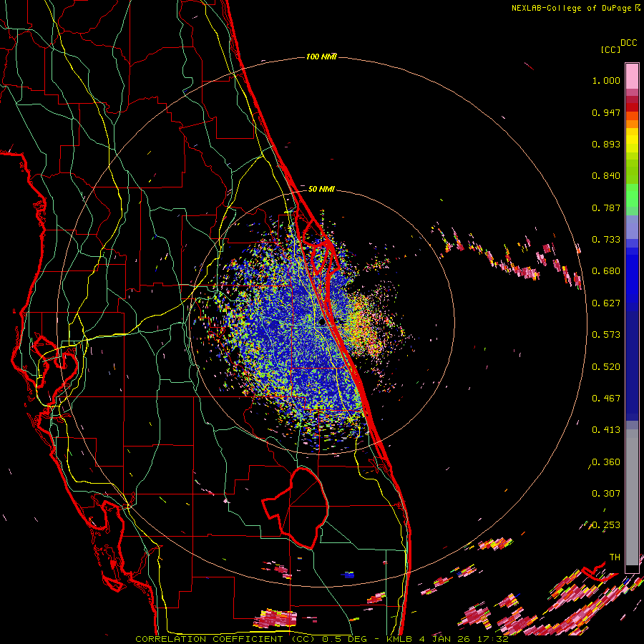Pick the black TH segment of the color bar
Viewport: 644px width, 644px height.
point(632,569)
